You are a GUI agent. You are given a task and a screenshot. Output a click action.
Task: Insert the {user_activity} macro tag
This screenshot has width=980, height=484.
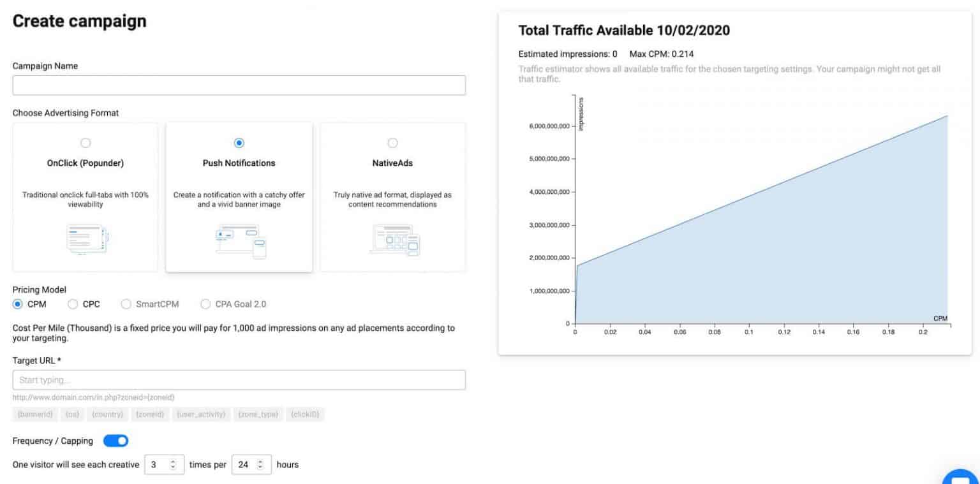(x=200, y=414)
